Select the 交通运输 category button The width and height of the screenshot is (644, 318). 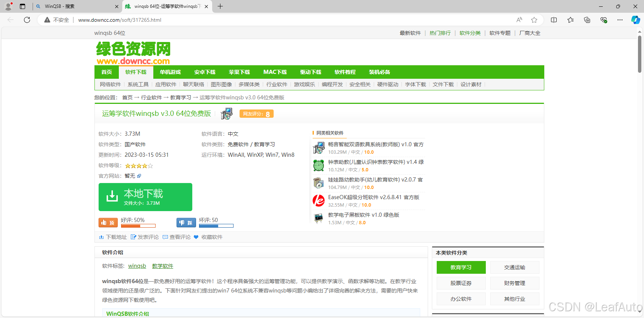tap(515, 267)
